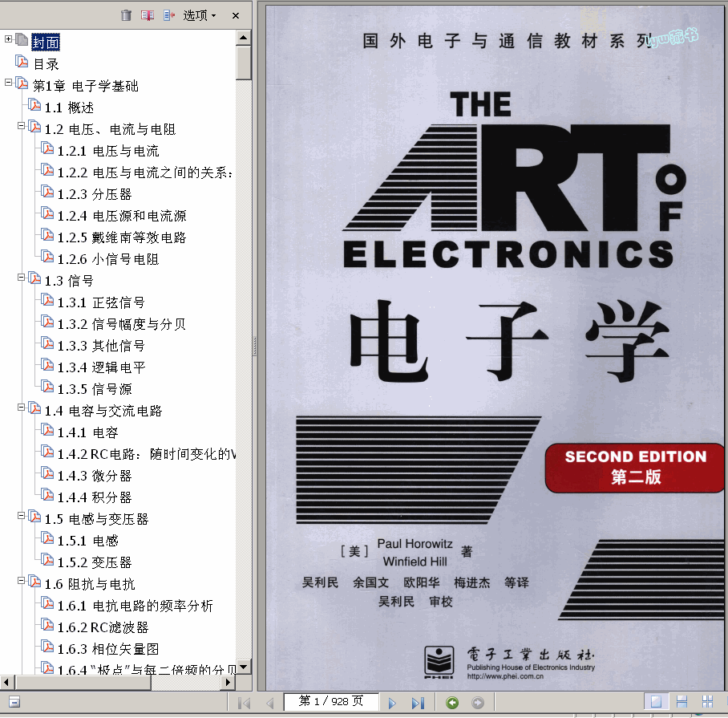
Task: Click the bookmarks horizontal scroll right arrow
Action: click(x=228, y=682)
